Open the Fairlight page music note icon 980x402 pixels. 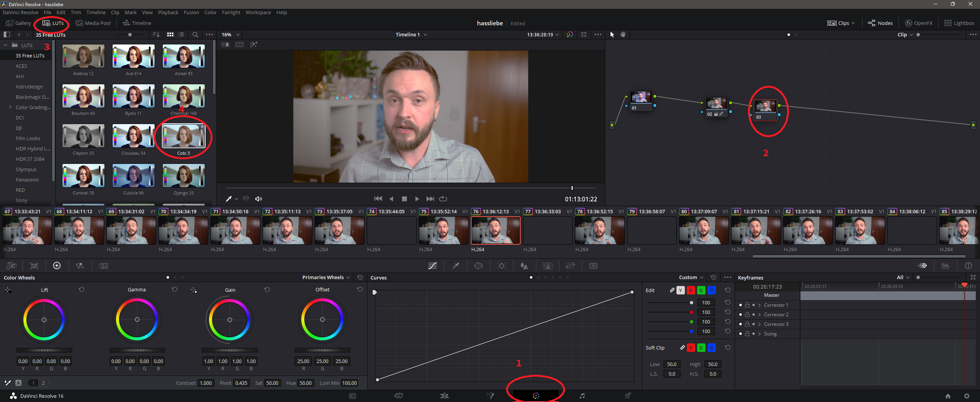582,395
